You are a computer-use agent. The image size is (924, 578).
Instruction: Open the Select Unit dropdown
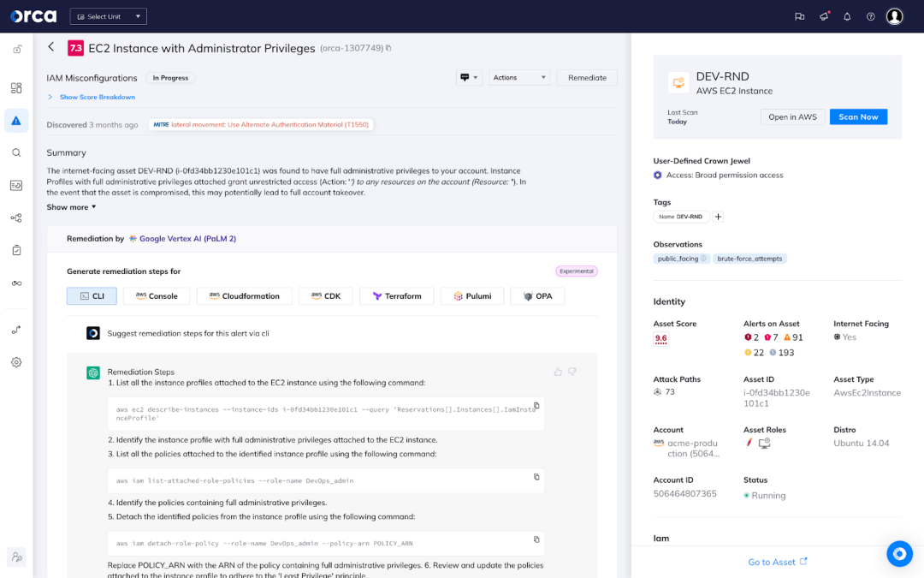point(109,16)
